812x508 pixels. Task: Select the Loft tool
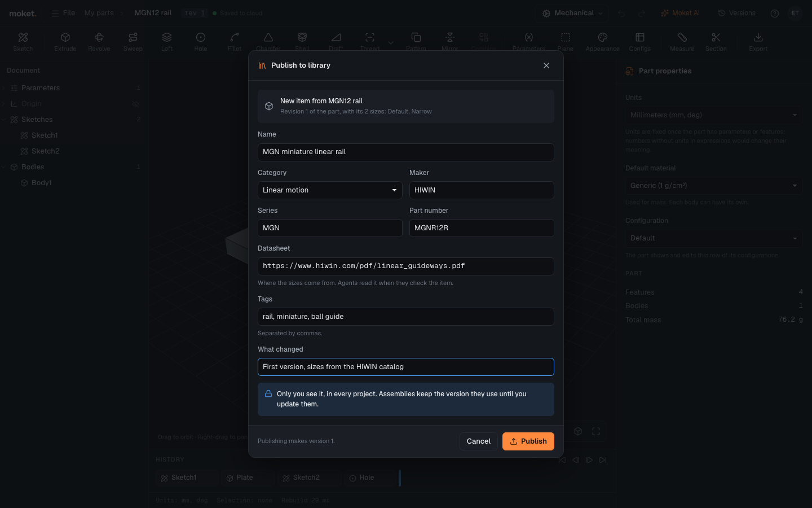167,42
